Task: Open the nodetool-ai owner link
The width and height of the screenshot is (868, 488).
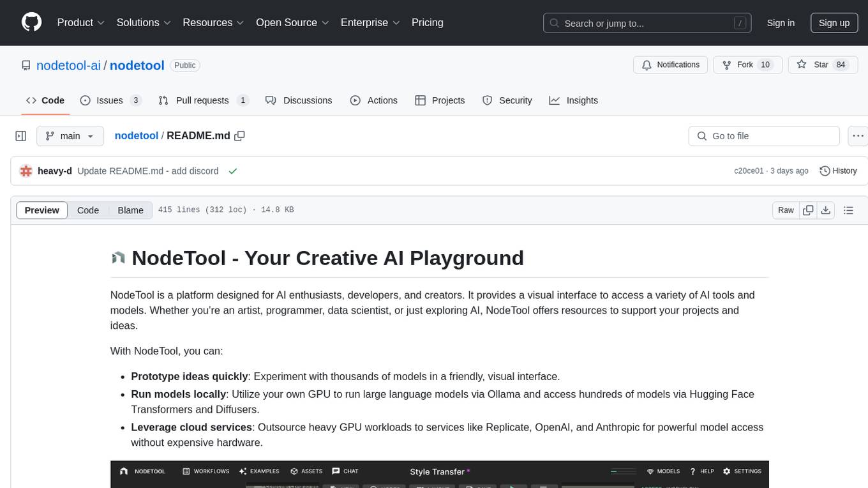Action: pos(69,65)
